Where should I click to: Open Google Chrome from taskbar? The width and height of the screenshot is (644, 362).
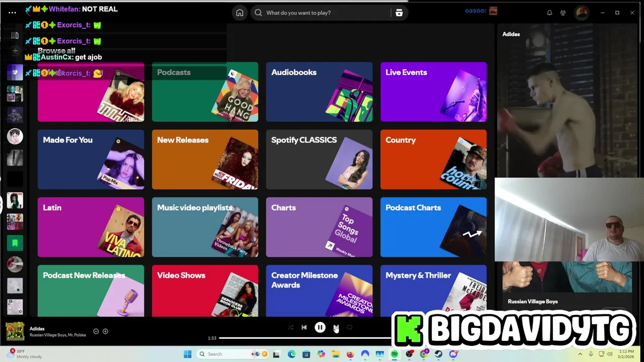coord(424,354)
